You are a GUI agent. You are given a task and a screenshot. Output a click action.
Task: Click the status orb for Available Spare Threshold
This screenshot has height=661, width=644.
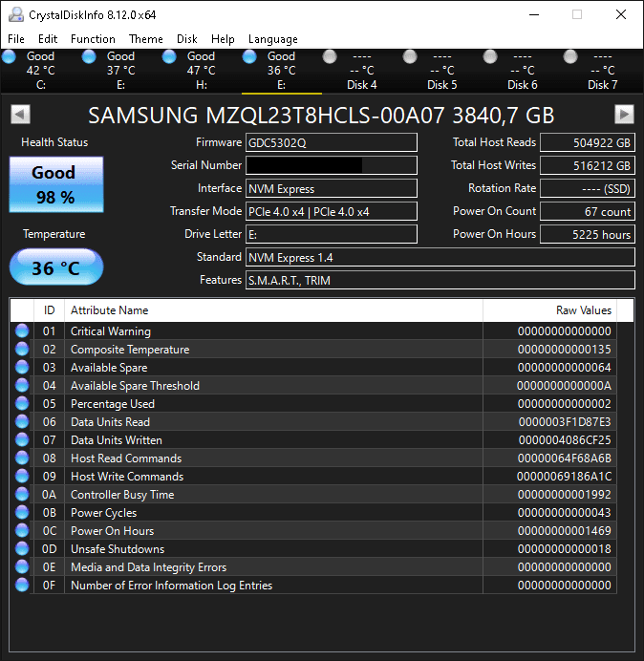click(x=22, y=385)
